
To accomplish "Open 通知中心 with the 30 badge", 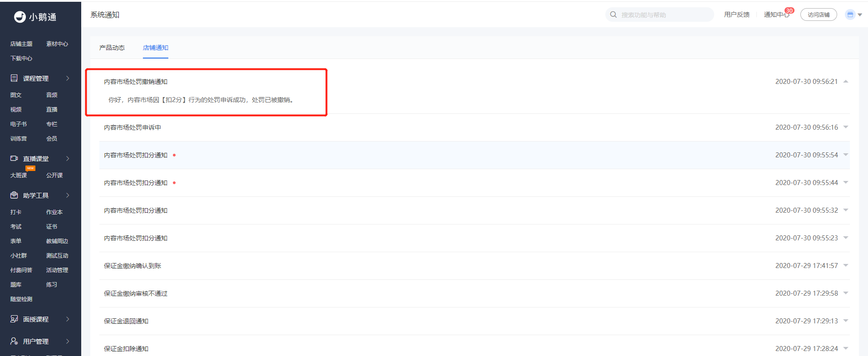I will point(777,15).
